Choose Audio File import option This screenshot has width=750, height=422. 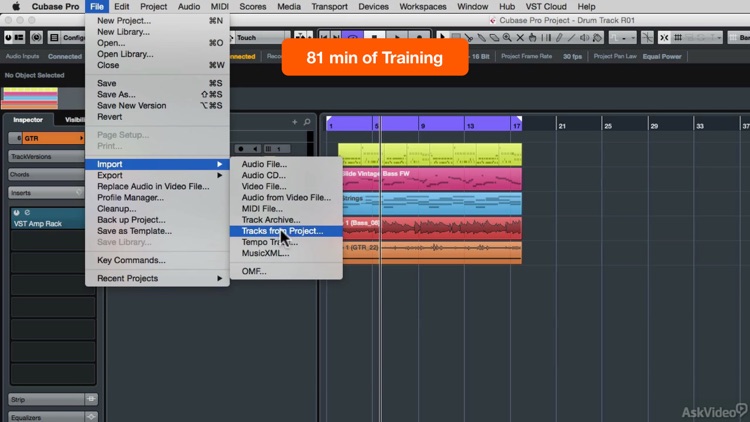click(x=286, y=164)
